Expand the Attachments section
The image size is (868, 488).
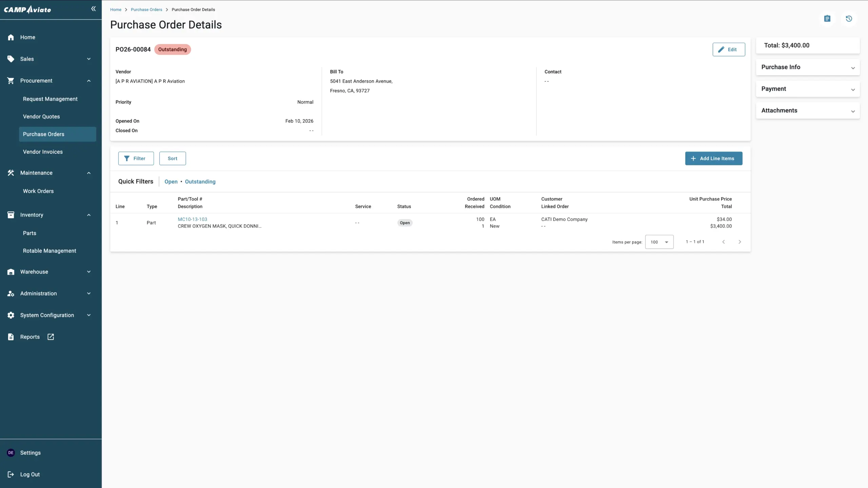coord(808,110)
